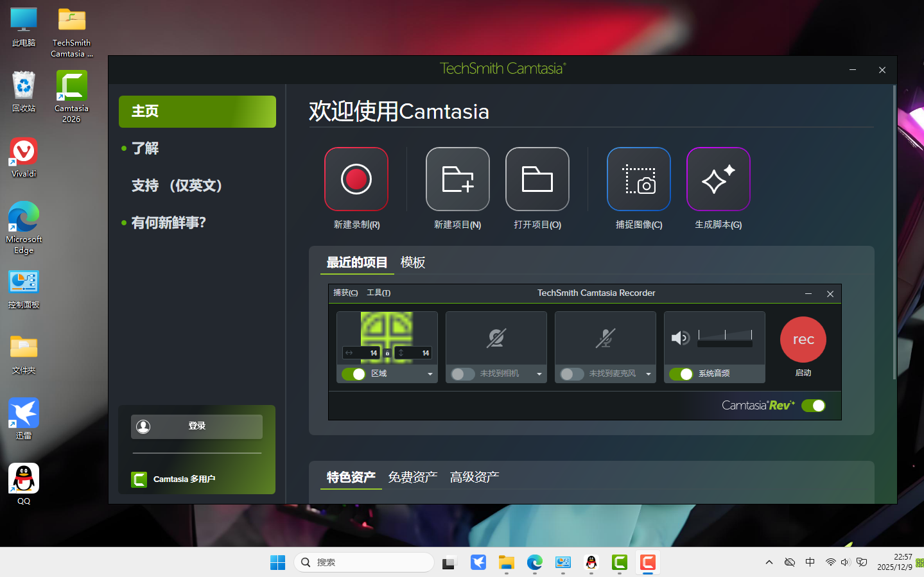Click the taskbar 搜索 search box
Viewport: 924px width, 577px height.
(x=364, y=562)
